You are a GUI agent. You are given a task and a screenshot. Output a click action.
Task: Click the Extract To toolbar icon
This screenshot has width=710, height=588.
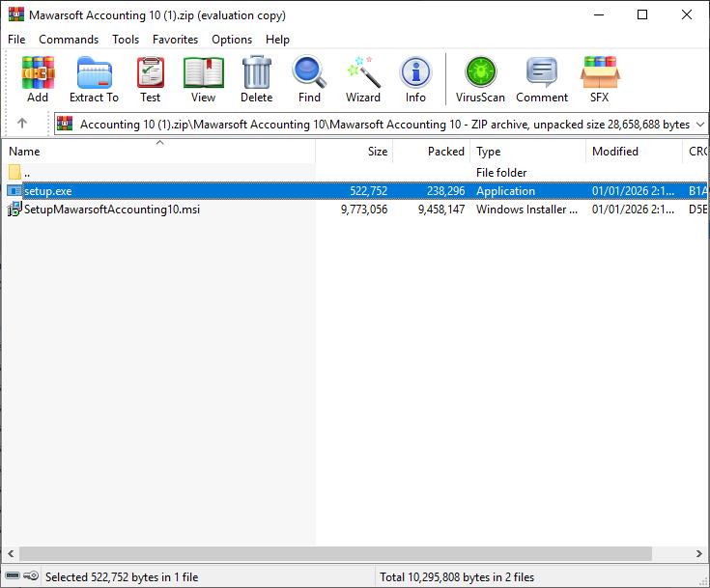(94, 79)
